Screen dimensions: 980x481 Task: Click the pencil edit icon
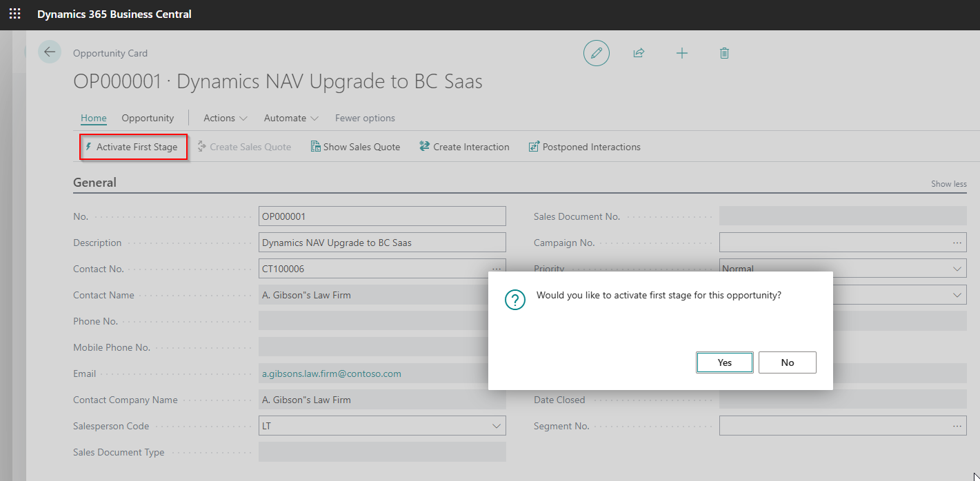[x=597, y=53]
